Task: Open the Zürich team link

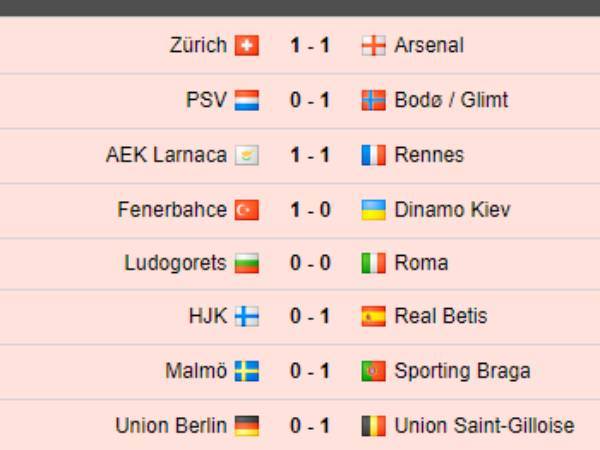Action: click(x=199, y=45)
